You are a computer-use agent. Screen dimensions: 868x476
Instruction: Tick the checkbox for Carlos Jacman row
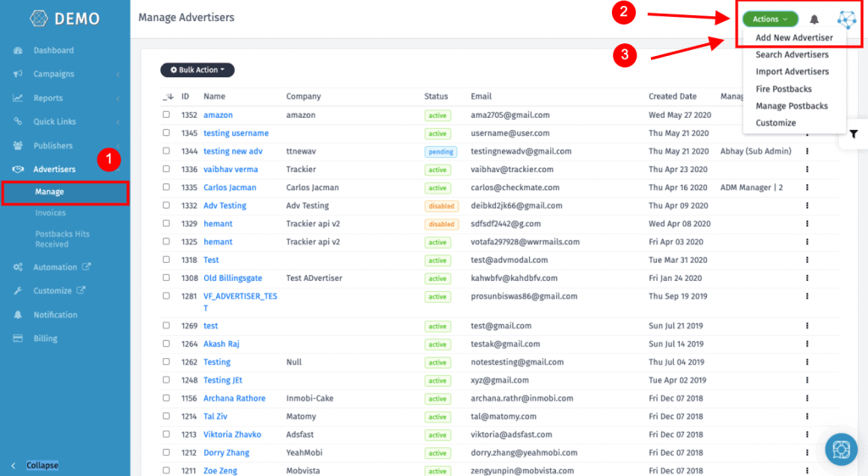click(166, 188)
